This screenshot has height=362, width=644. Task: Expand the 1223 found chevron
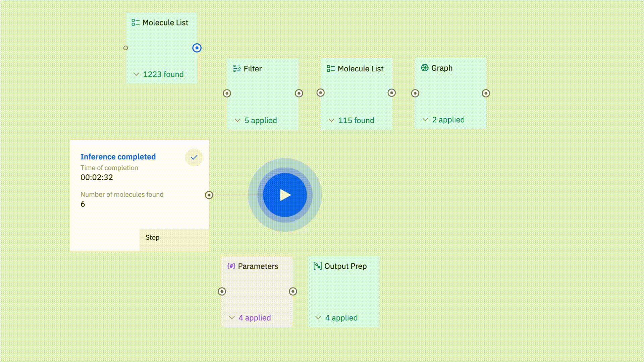click(136, 74)
